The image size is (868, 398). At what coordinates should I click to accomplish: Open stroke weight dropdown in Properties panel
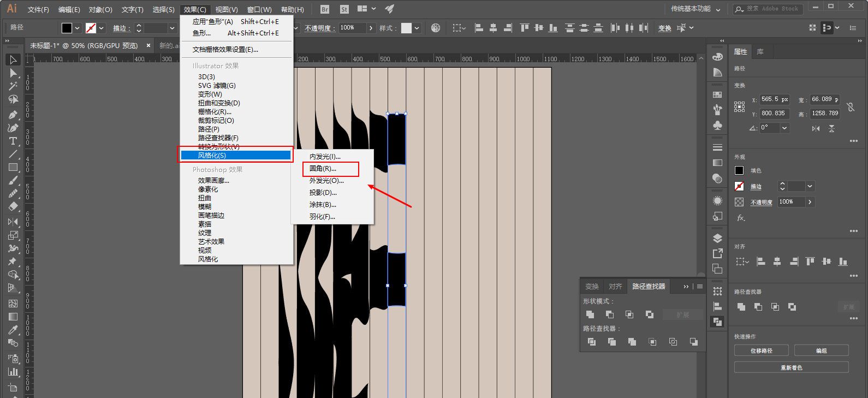click(x=810, y=186)
